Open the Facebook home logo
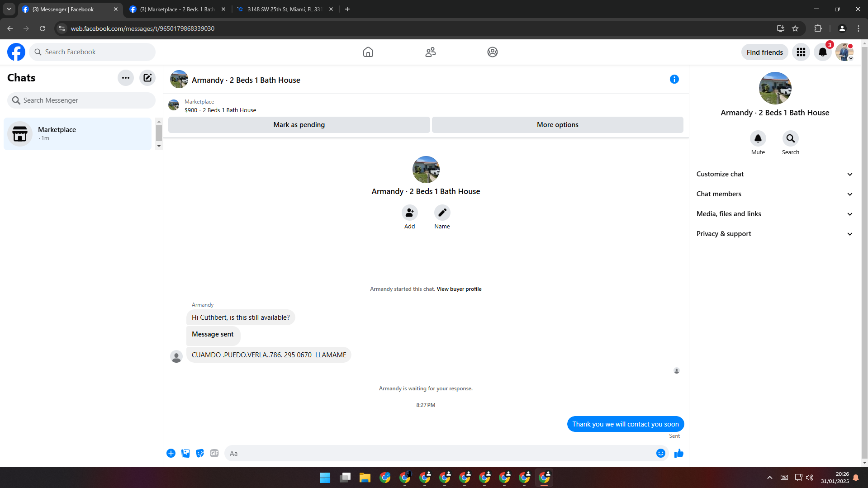 point(16,52)
